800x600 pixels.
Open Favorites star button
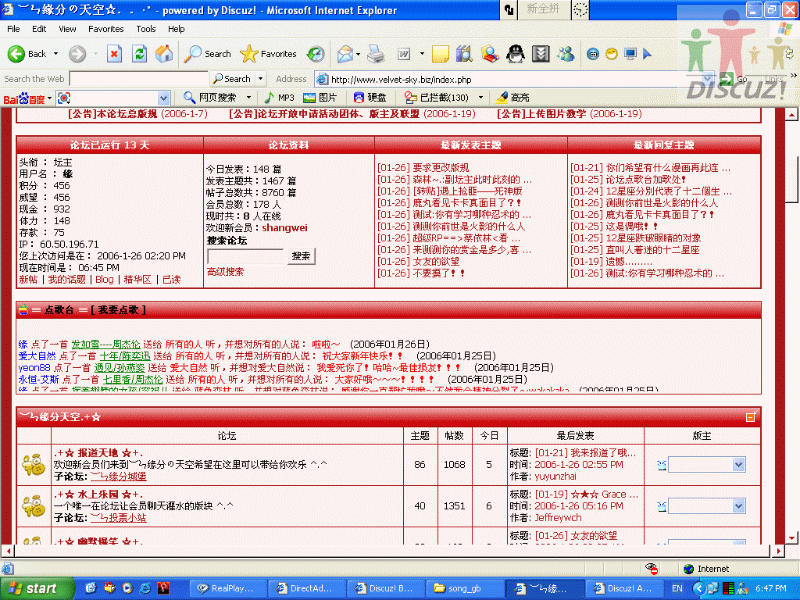(x=268, y=54)
